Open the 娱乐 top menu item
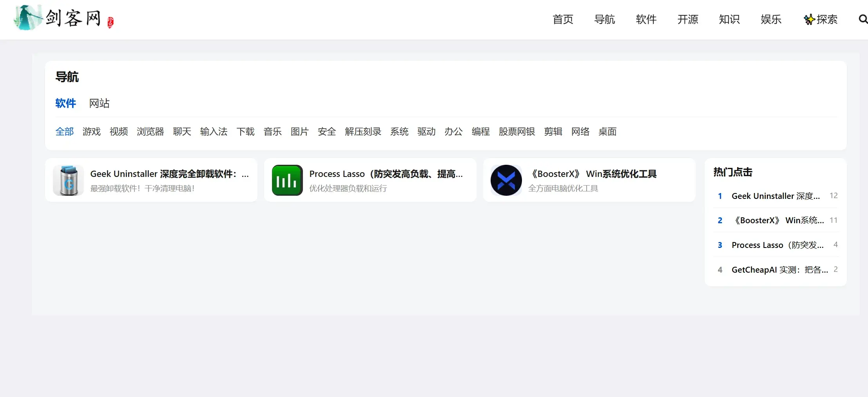 771,19
